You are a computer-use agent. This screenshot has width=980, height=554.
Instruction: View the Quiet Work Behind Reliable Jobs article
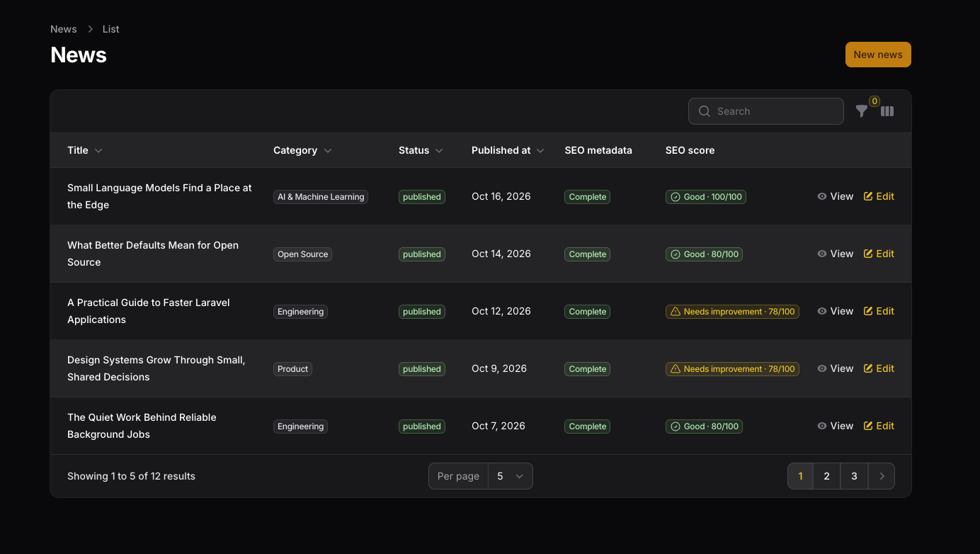pos(835,426)
